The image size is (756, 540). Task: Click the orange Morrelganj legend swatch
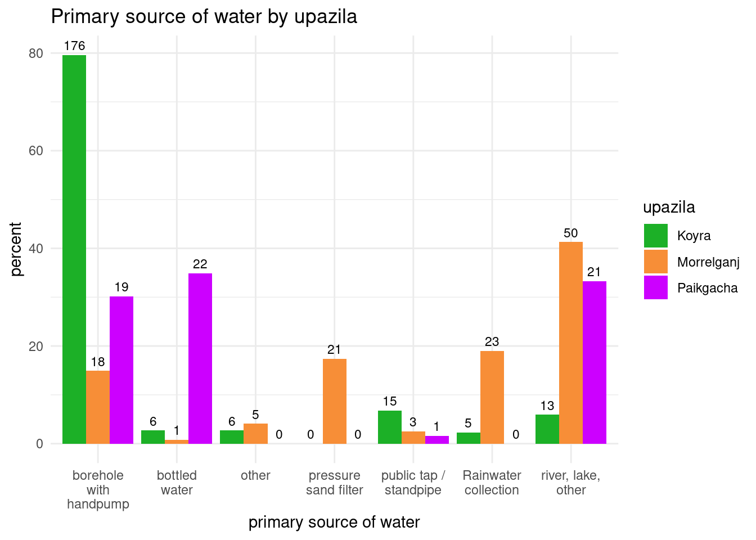[655, 262]
